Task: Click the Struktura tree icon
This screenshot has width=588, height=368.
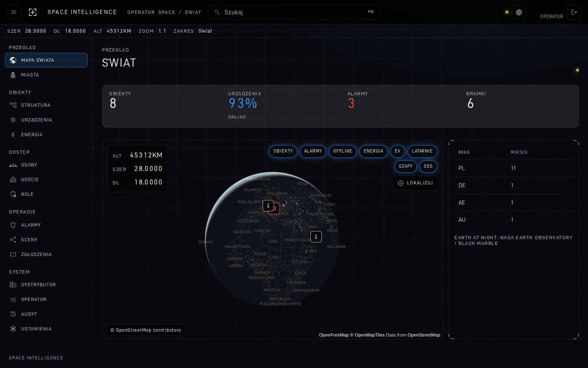Action: (x=13, y=105)
